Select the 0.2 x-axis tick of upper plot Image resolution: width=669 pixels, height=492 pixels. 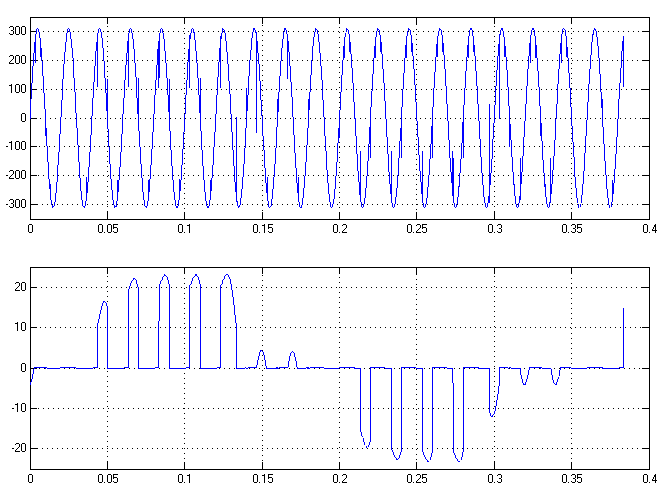(x=340, y=229)
